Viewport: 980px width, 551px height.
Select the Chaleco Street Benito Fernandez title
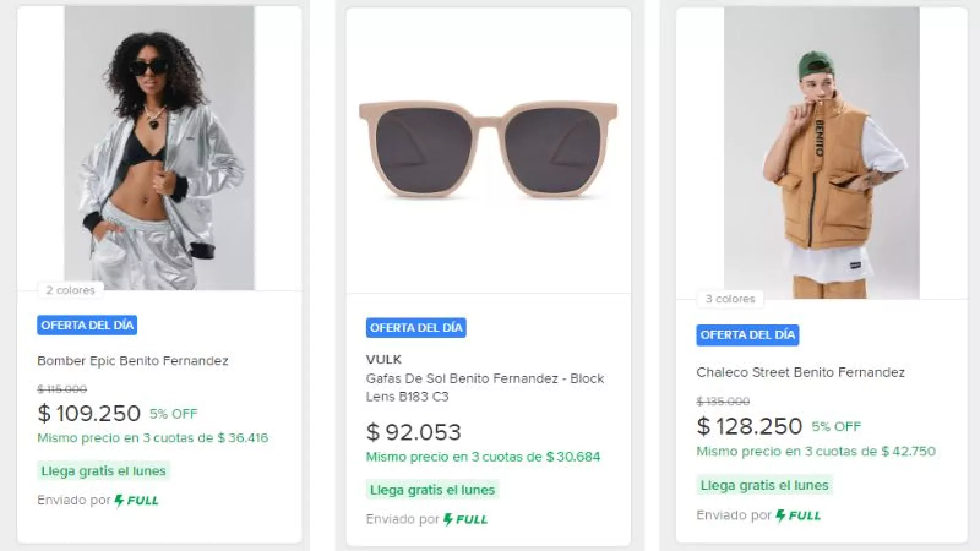coord(801,372)
